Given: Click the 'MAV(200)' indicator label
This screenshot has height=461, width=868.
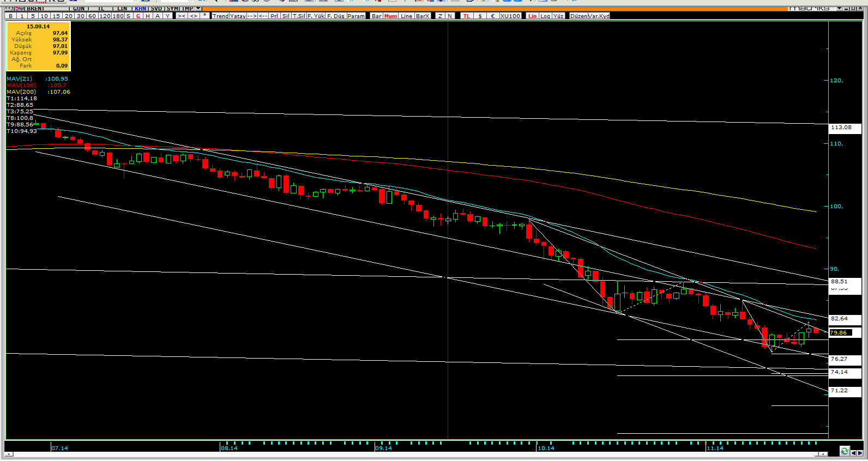Looking at the screenshot, I should 21,92.
